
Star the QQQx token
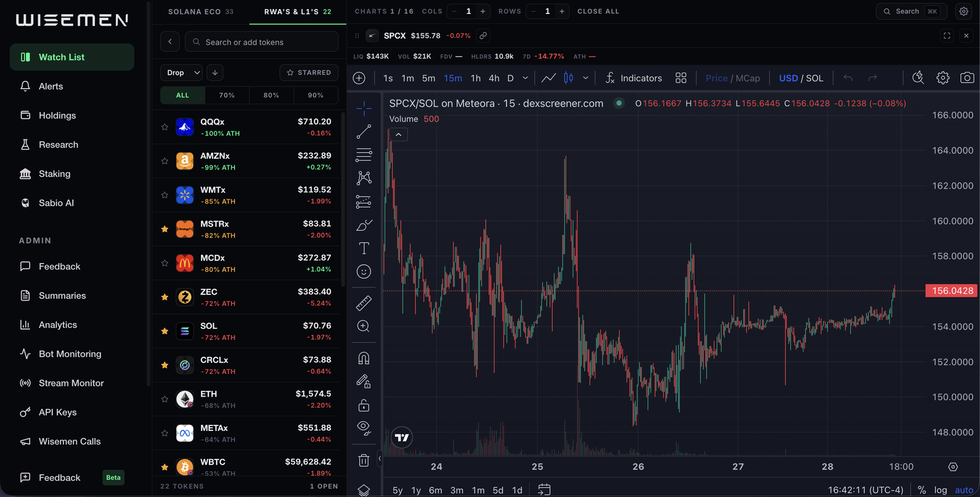[165, 127]
